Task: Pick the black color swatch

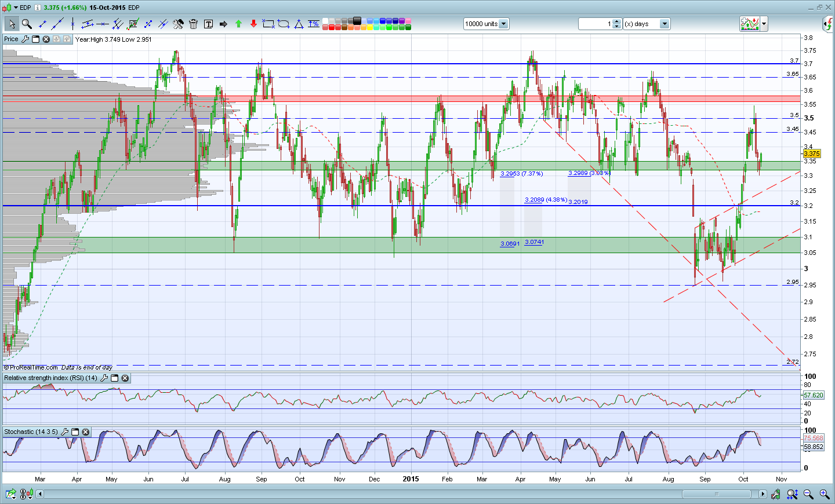Action: [357, 21]
